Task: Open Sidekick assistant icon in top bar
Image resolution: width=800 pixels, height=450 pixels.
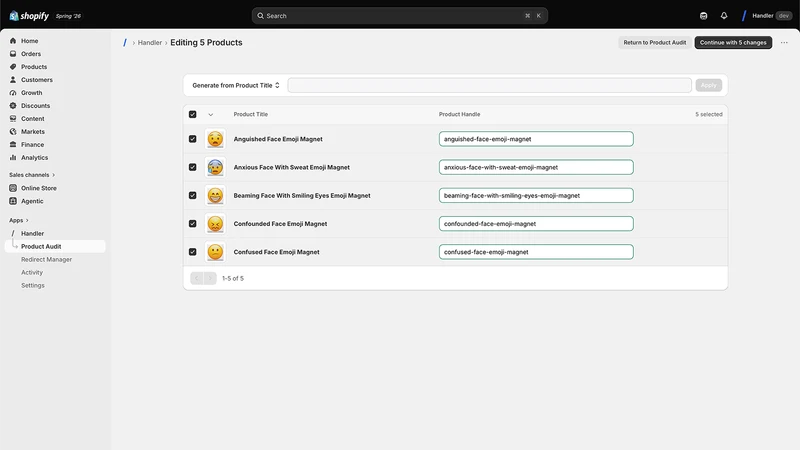Action: pos(704,16)
